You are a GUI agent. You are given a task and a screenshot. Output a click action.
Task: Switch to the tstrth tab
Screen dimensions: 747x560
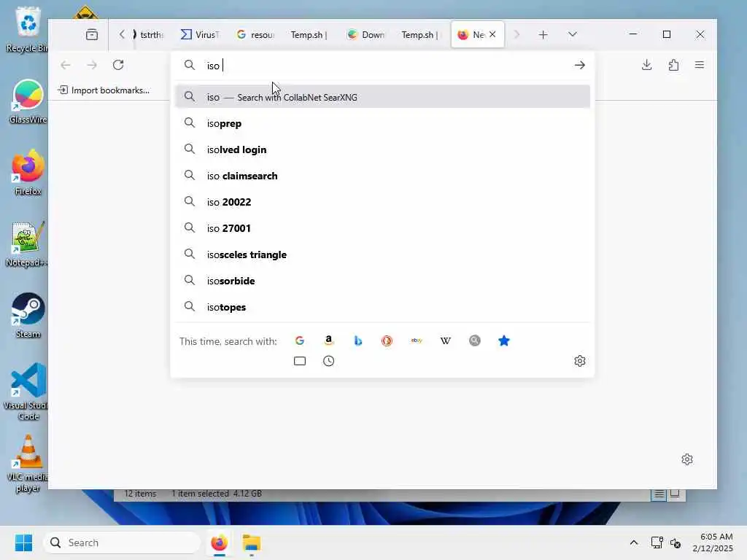pyautogui.click(x=149, y=35)
